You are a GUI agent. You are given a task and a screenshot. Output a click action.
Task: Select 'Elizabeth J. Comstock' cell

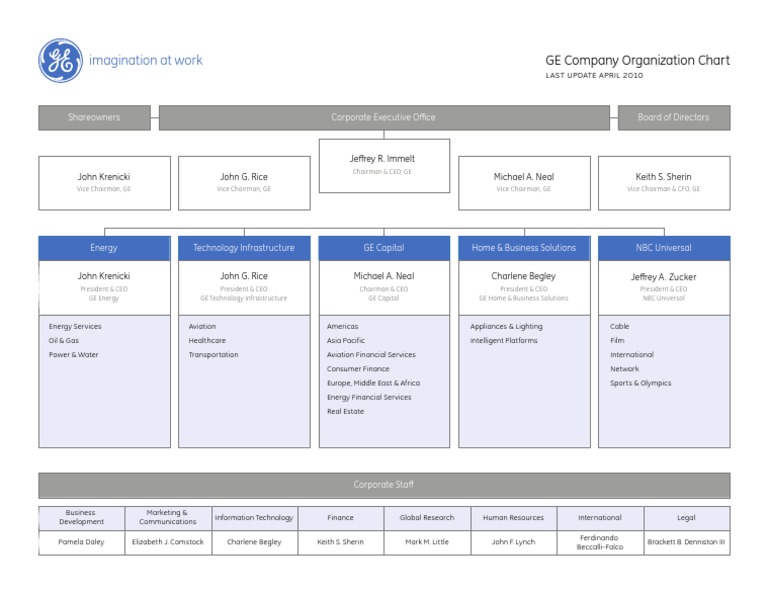[x=168, y=543]
